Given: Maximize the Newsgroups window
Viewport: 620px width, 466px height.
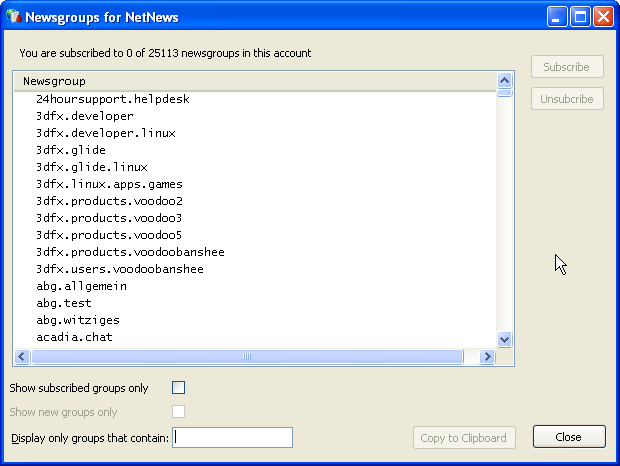Looking at the screenshot, I should point(582,17).
